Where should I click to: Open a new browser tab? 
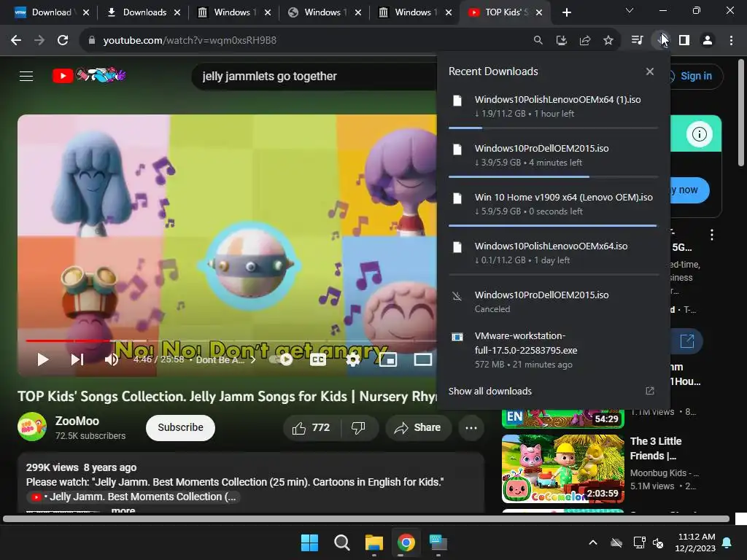pos(566,12)
